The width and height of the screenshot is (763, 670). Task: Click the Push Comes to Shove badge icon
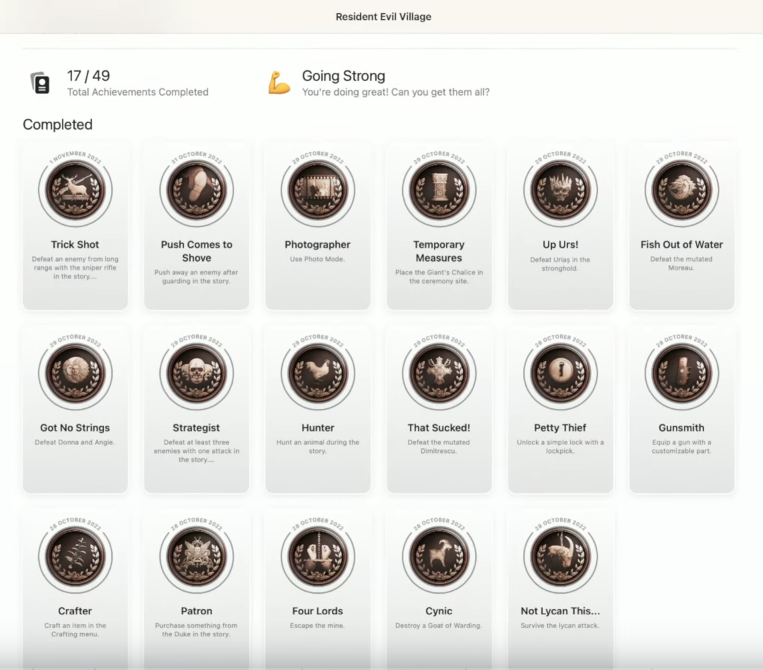click(197, 190)
